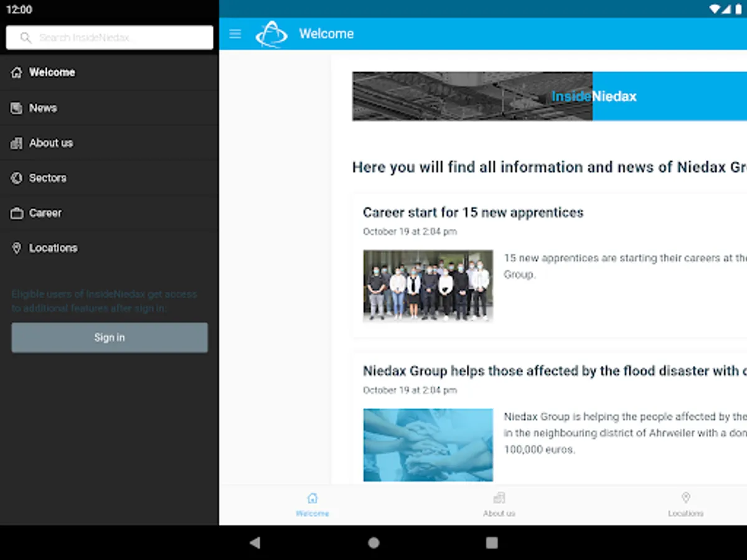This screenshot has height=560, width=747.
Task: Click the flood article timestamp
Action: [410, 390]
